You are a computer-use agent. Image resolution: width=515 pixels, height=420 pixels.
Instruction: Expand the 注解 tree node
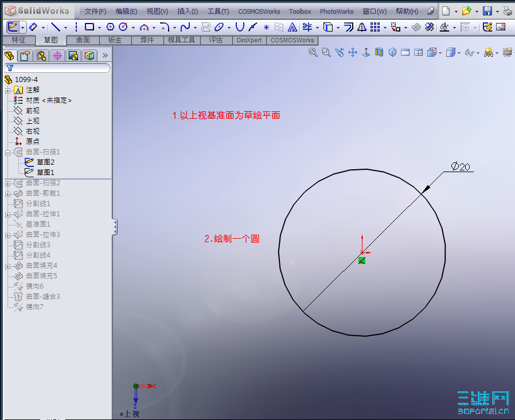[x=8, y=91]
